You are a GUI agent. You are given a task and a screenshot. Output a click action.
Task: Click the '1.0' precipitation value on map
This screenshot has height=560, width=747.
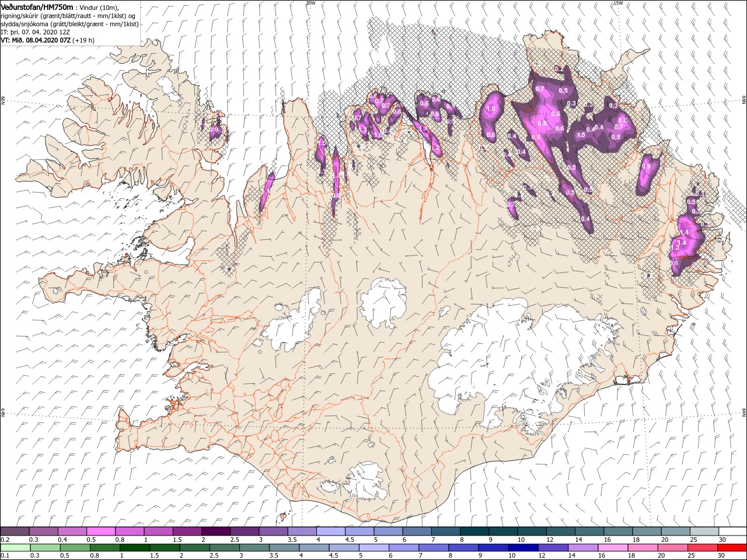pyautogui.click(x=491, y=108)
